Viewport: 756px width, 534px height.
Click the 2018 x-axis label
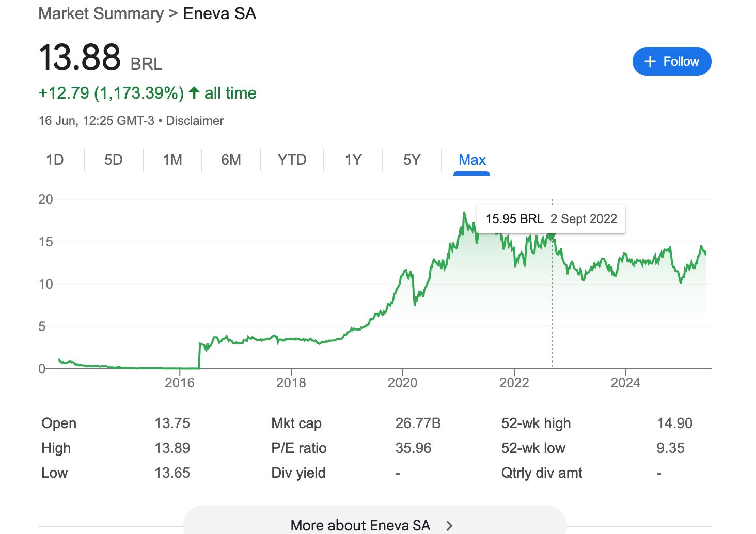click(x=291, y=383)
